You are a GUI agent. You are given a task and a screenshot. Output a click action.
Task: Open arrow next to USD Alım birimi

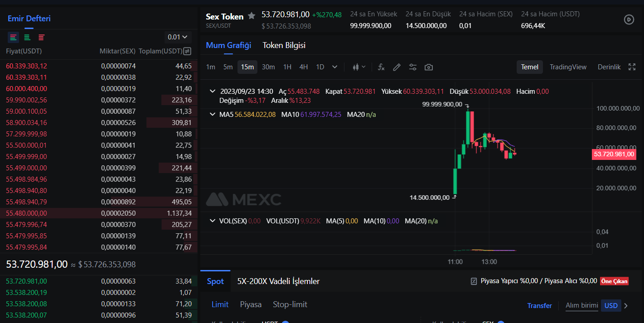[626, 306]
